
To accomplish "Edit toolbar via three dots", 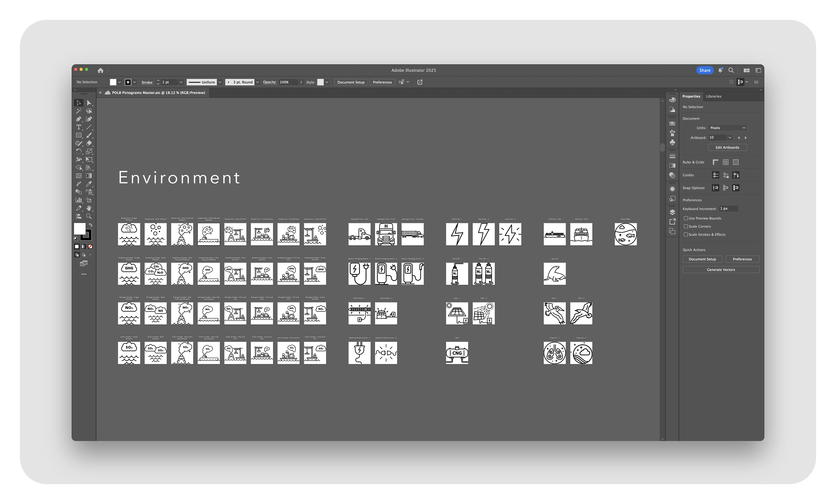I will click(84, 274).
